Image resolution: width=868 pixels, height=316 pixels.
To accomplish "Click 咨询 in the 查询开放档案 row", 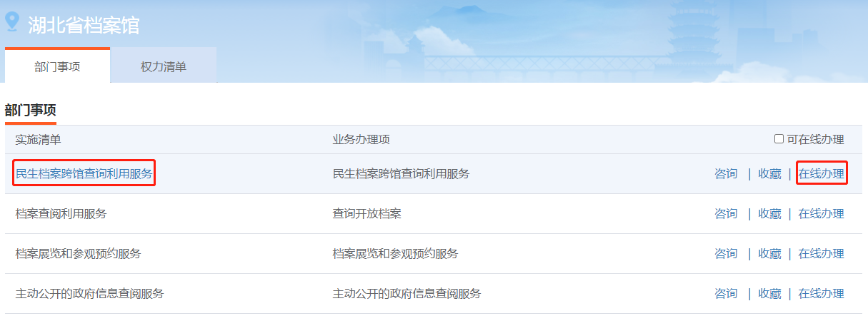I will point(726,213).
